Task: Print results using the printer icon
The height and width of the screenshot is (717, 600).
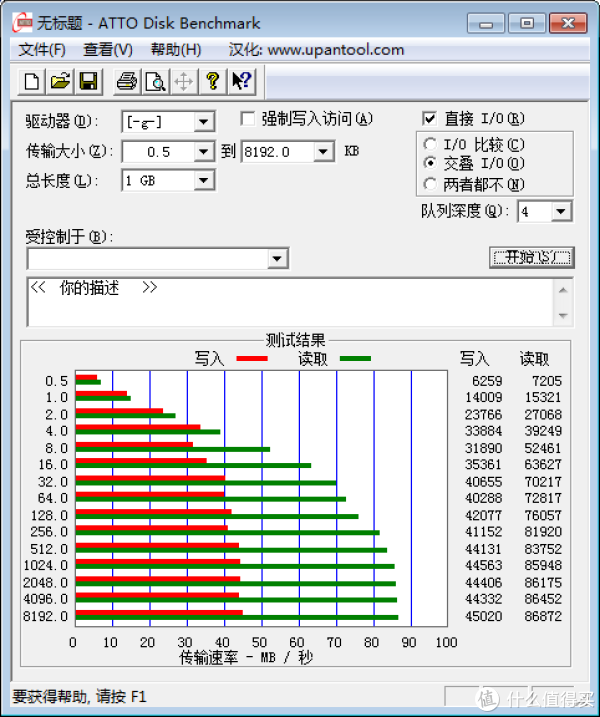Action: pyautogui.click(x=127, y=81)
